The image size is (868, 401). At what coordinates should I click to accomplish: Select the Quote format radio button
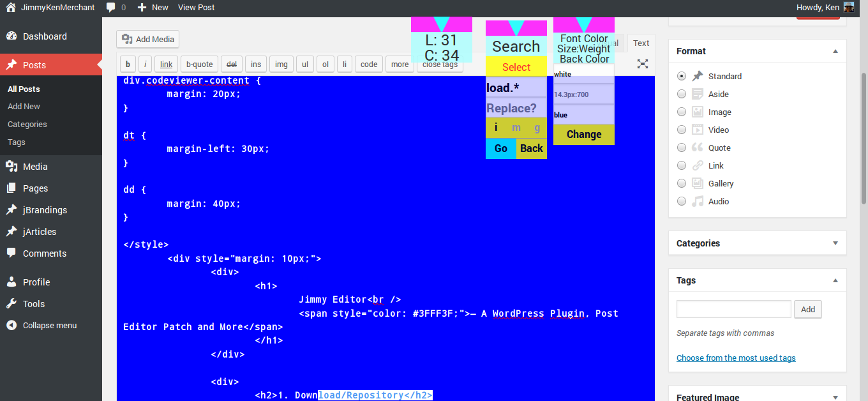tap(682, 148)
